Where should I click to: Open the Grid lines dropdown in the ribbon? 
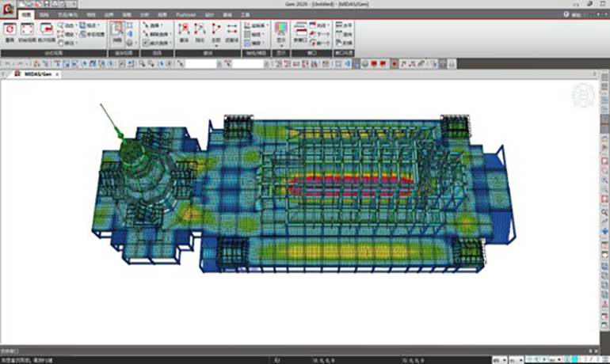(x=254, y=34)
